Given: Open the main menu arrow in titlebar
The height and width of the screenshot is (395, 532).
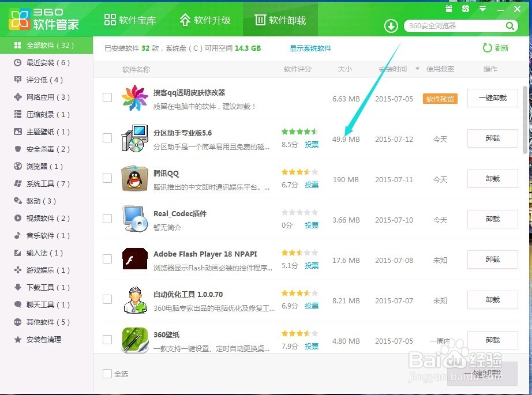Looking at the screenshot, I should tap(482, 9).
